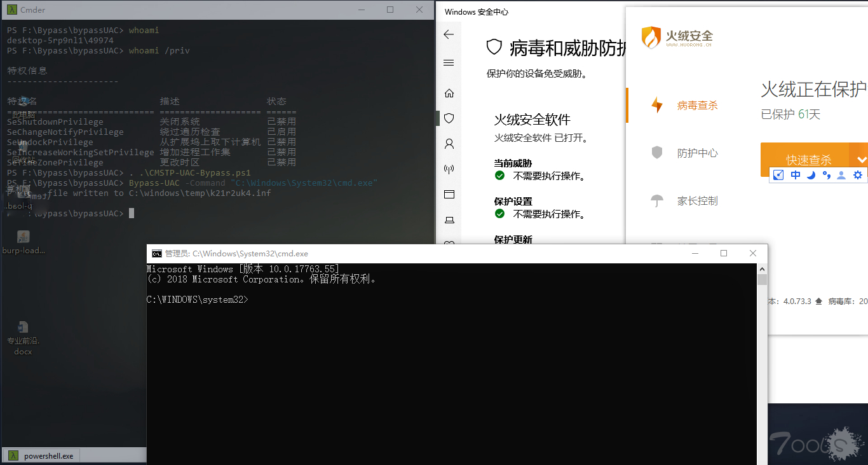Expand the scan type dropdown arrow beside 快速查杀
Image resolution: width=868 pixels, height=465 pixels.
[862, 160]
